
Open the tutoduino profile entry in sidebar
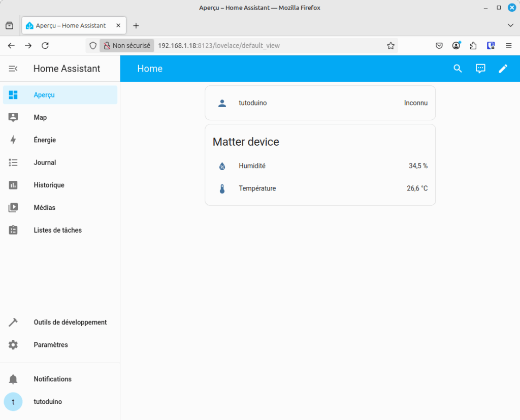tap(60, 402)
